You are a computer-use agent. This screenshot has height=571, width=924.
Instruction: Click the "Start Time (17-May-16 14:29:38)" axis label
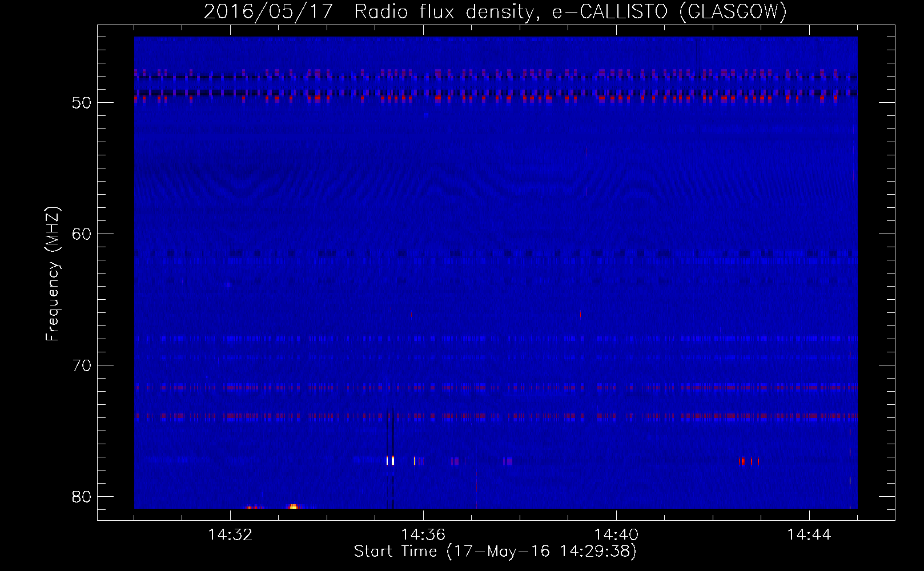(x=495, y=552)
